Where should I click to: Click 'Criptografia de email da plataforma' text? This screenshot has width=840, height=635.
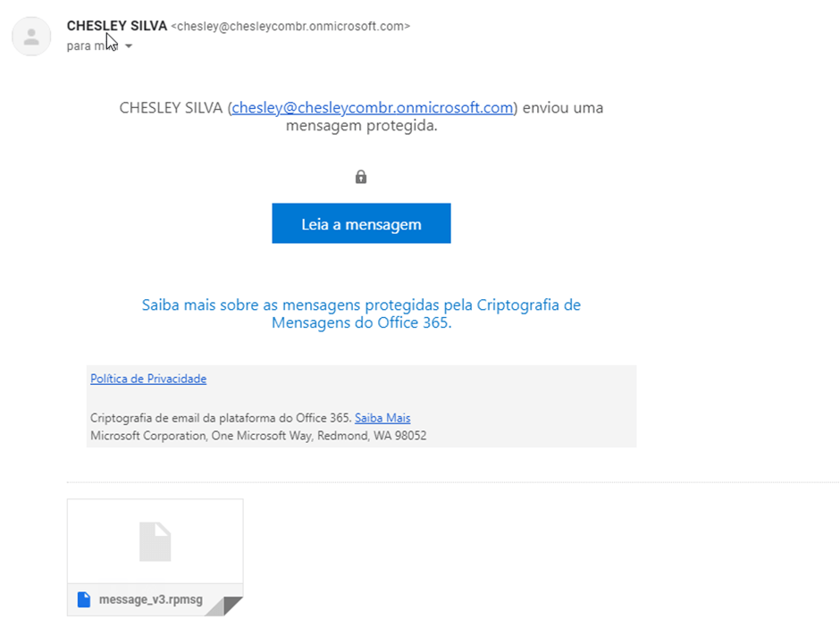click(191, 418)
